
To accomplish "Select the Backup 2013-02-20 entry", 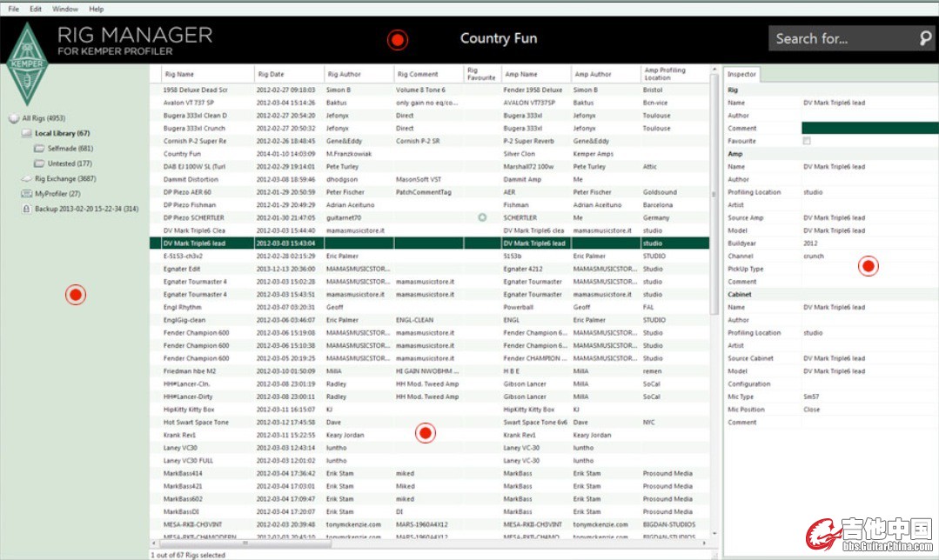I will pos(86,209).
